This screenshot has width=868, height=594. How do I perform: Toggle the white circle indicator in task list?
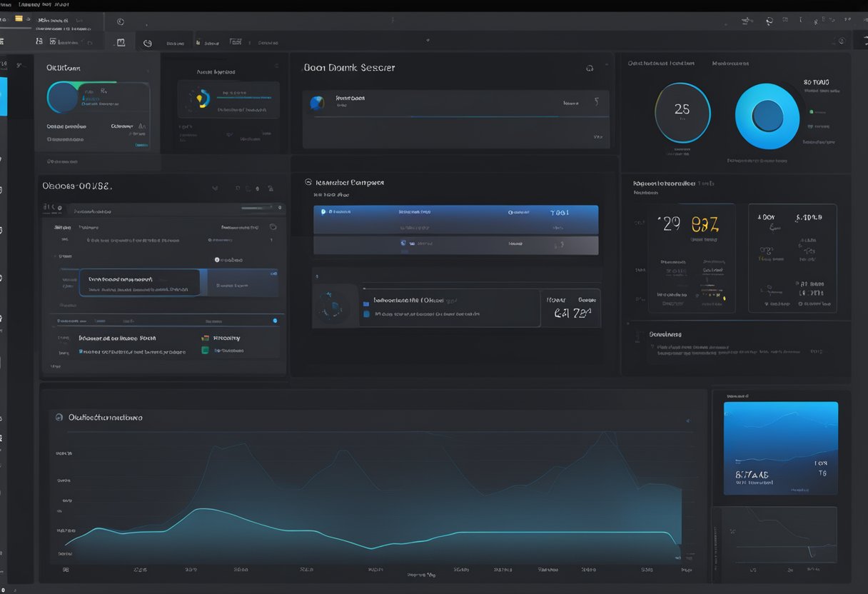(217, 260)
